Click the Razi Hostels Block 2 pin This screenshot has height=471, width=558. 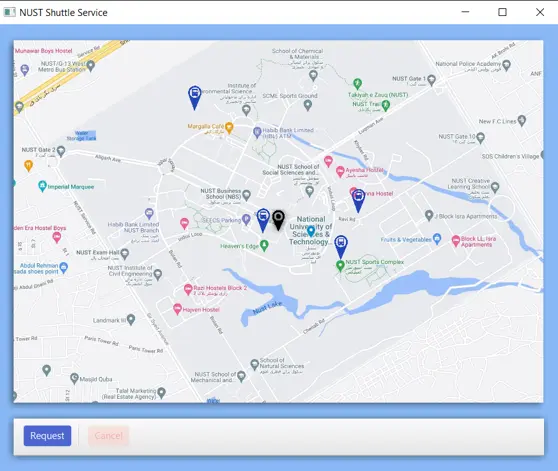(188, 289)
